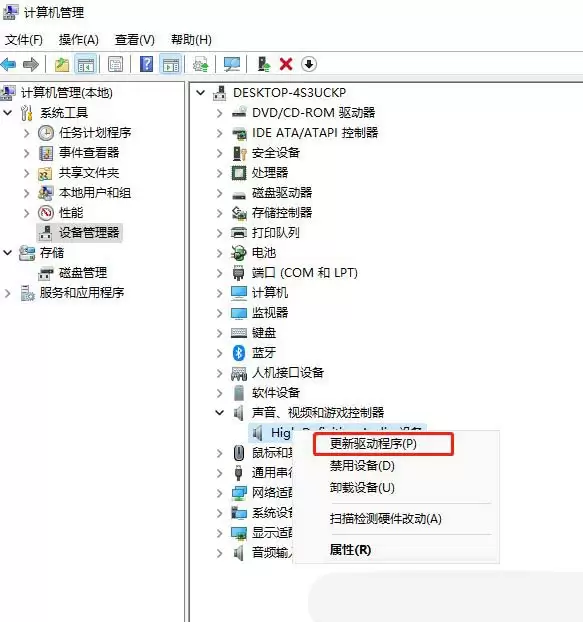
Task: Click the down-arrow disable device icon
Action: coord(309,64)
